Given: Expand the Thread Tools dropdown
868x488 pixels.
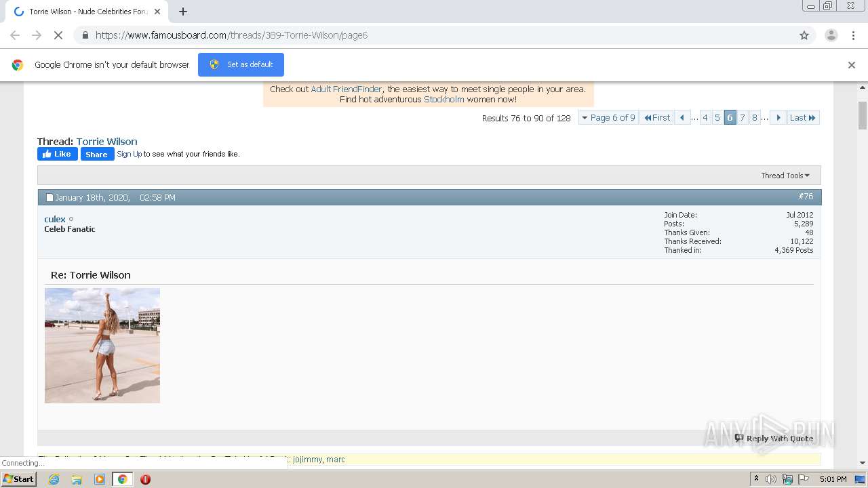Looking at the screenshot, I should 785,176.
